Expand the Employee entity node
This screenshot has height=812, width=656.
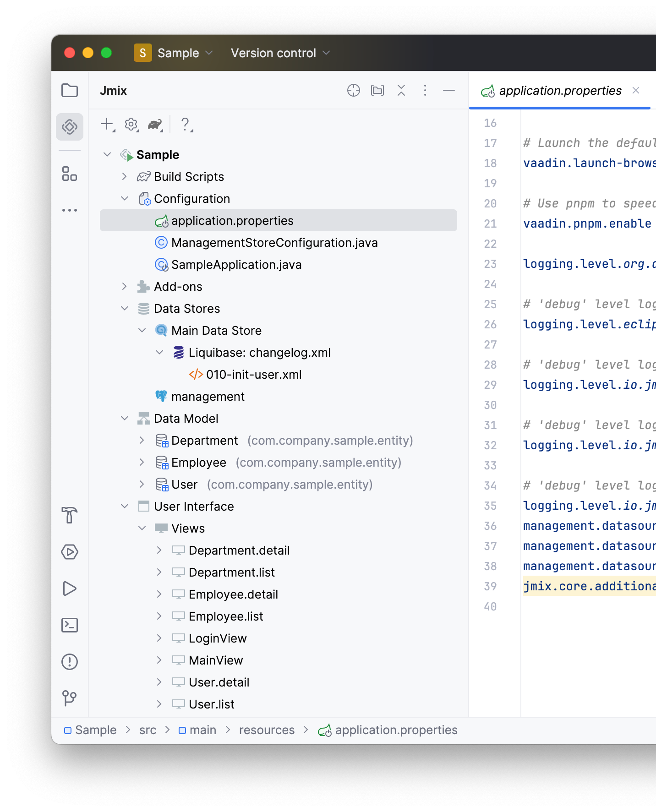tap(142, 462)
